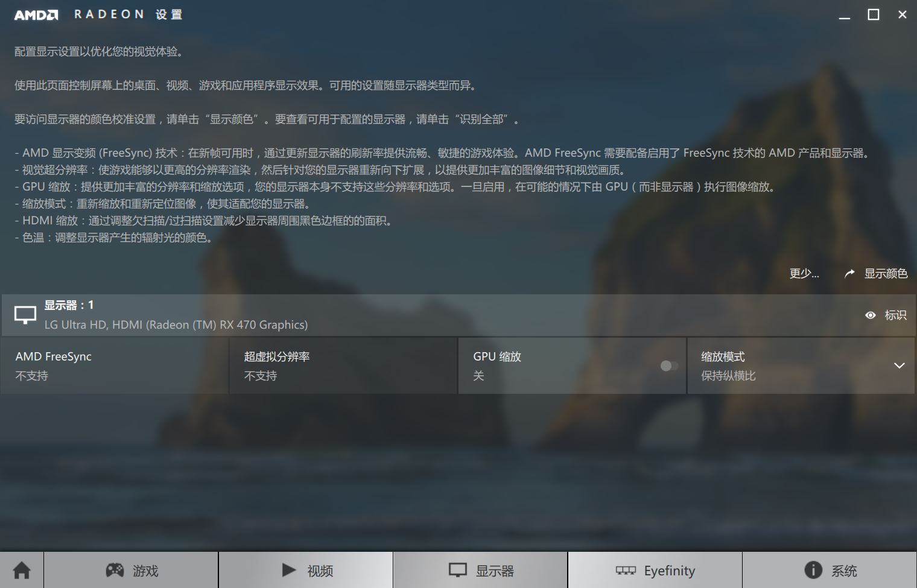Go to the Home icon tab

click(x=22, y=570)
